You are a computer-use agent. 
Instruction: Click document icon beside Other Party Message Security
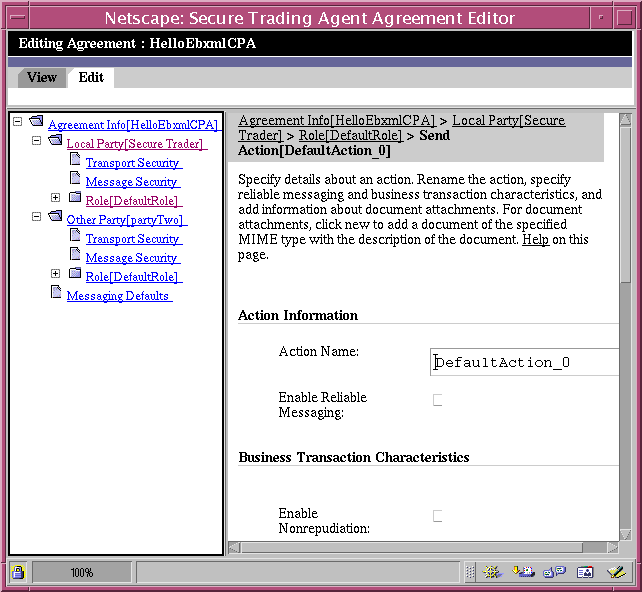(x=75, y=254)
